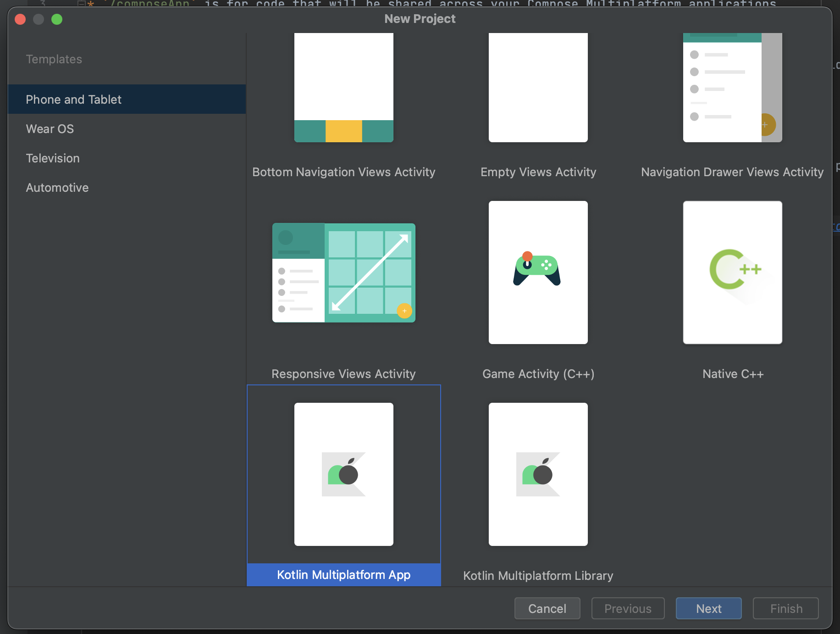
Task: Click the disabled Finish button
Action: tap(785, 608)
